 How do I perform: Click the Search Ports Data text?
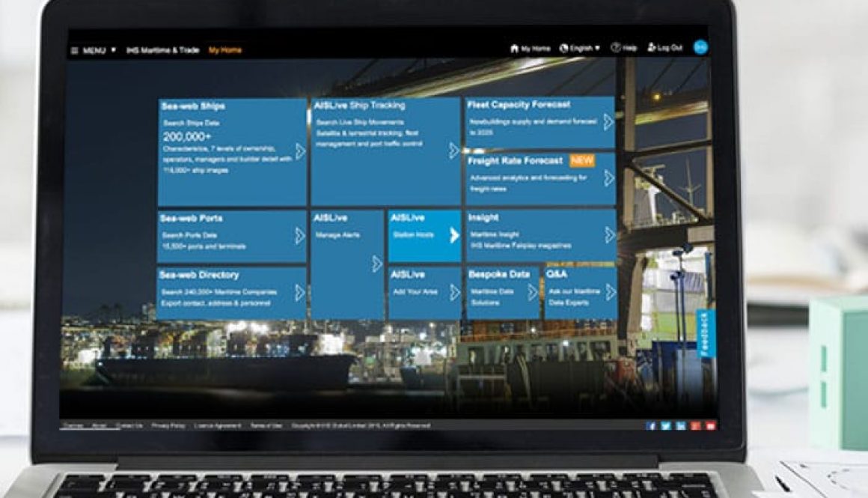click(x=189, y=235)
